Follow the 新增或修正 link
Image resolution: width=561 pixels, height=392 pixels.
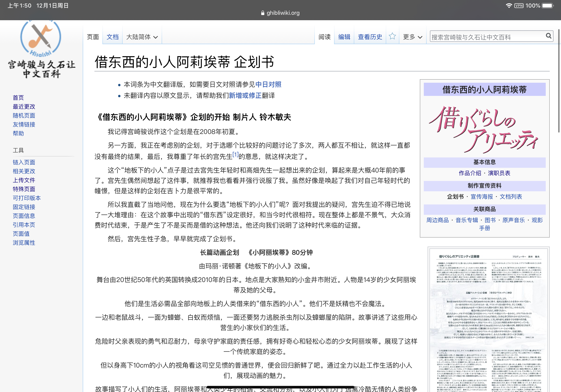pyautogui.click(x=245, y=96)
